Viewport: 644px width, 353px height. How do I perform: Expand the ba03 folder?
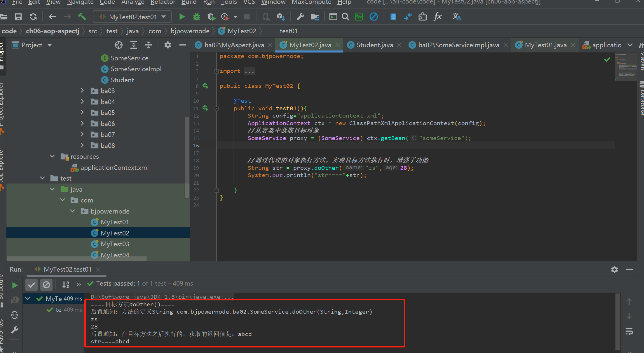[x=82, y=91]
